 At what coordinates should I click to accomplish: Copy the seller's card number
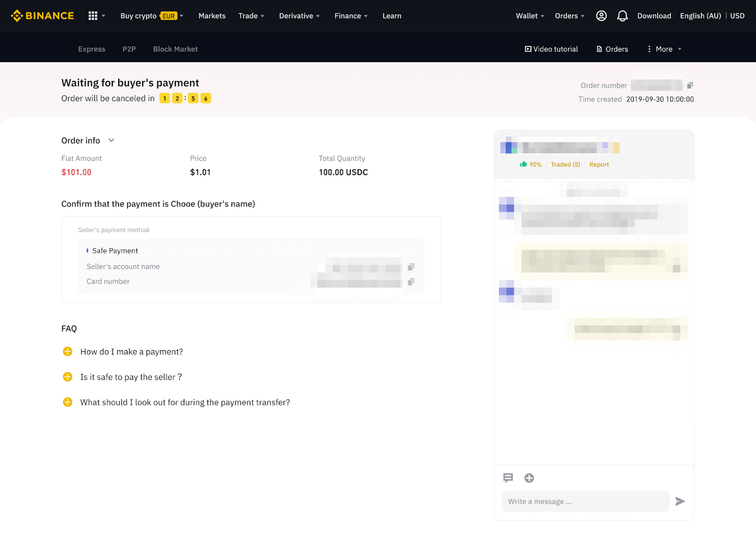tap(410, 281)
